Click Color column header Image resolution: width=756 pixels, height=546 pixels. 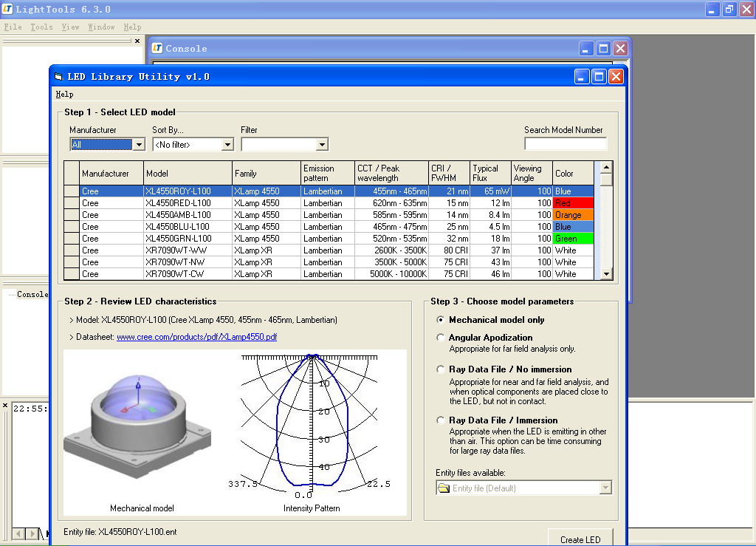tap(573, 173)
